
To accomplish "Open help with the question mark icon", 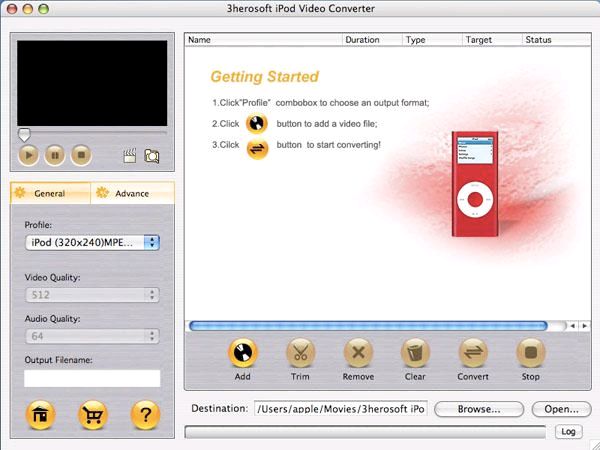I will [x=146, y=415].
